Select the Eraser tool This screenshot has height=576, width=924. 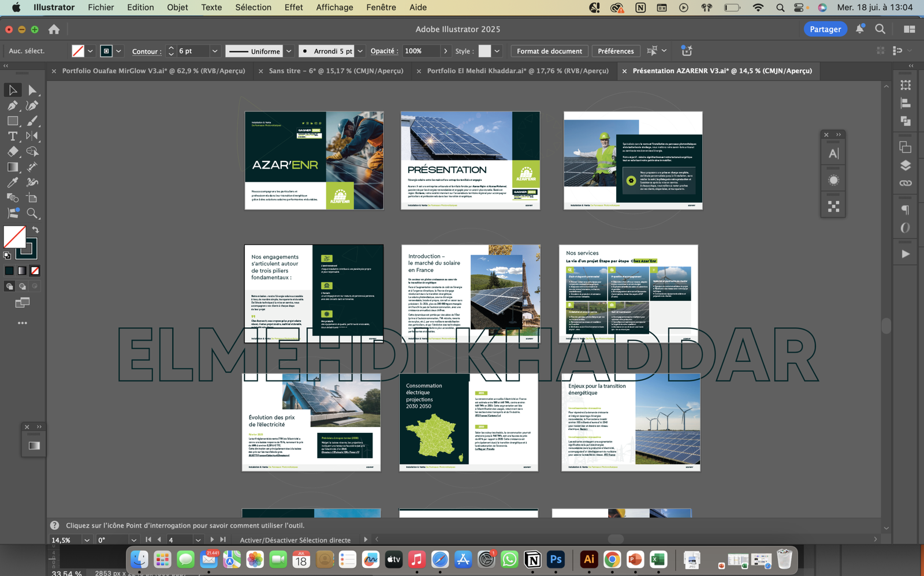tap(12, 152)
